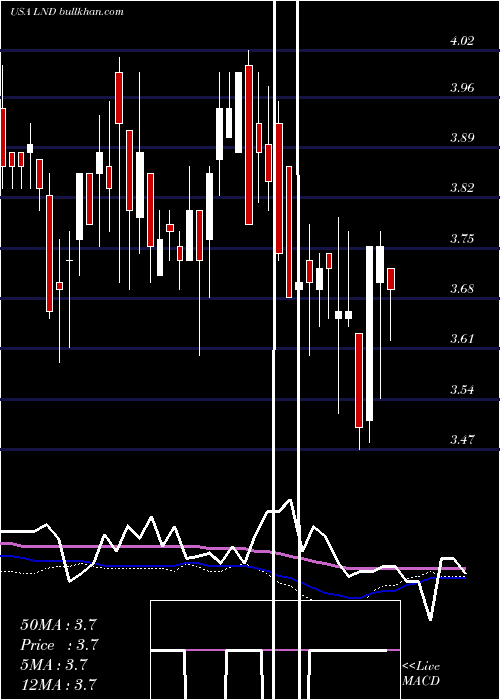This screenshot has width=500, height=700.
Task: Click the 3.54 price axis label
Action: 462,390
